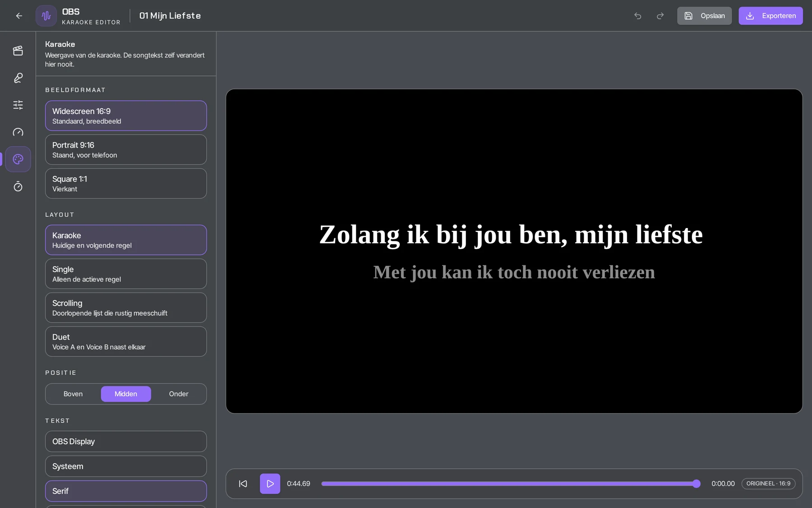The height and width of the screenshot is (508, 812).
Task: Open the gauge tempo panel in sidebar
Action: [18, 132]
